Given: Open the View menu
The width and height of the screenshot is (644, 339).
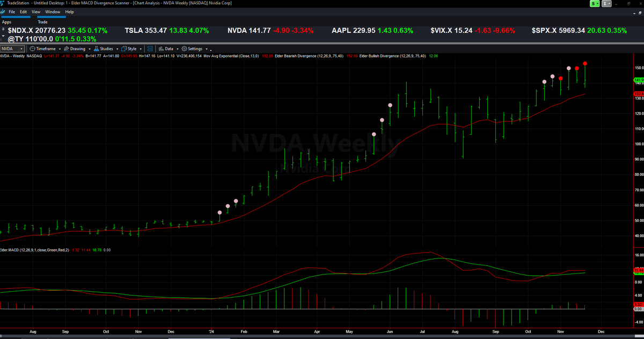Looking at the screenshot, I should [36, 11].
